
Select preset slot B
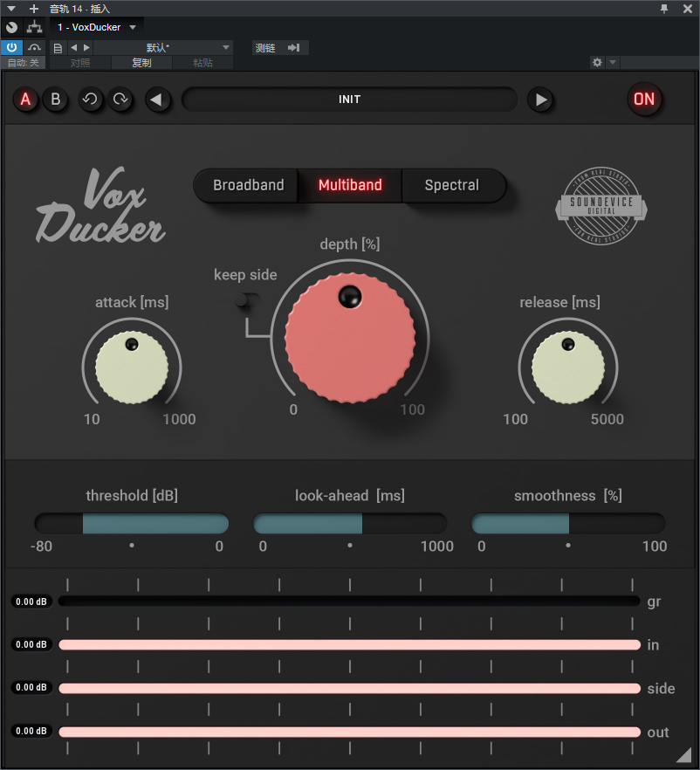tap(56, 100)
